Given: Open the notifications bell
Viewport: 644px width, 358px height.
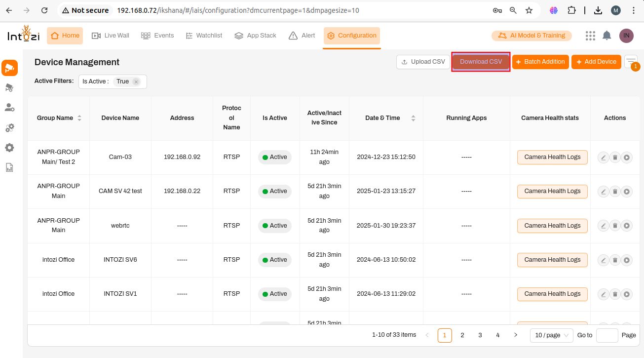Looking at the screenshot, I should click(x=607, y=36).
